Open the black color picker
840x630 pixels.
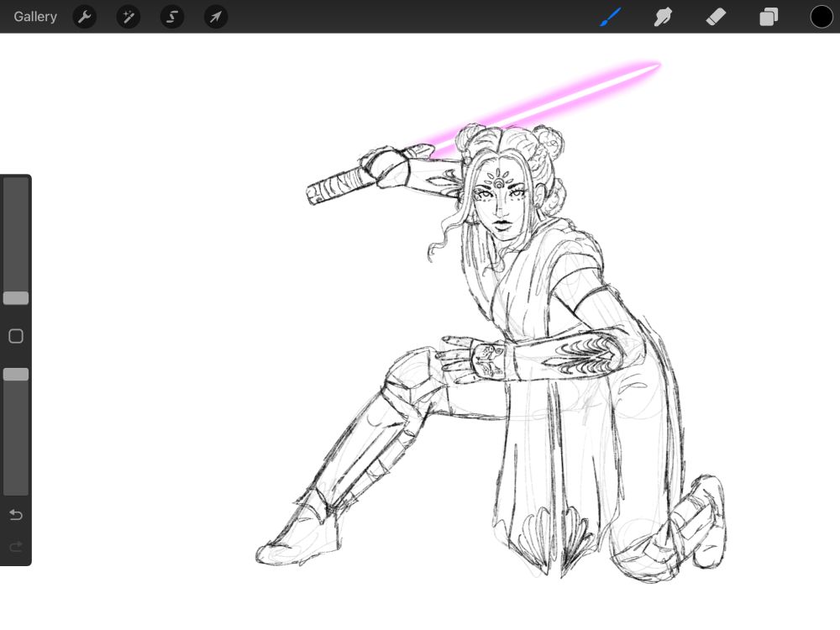822,17
